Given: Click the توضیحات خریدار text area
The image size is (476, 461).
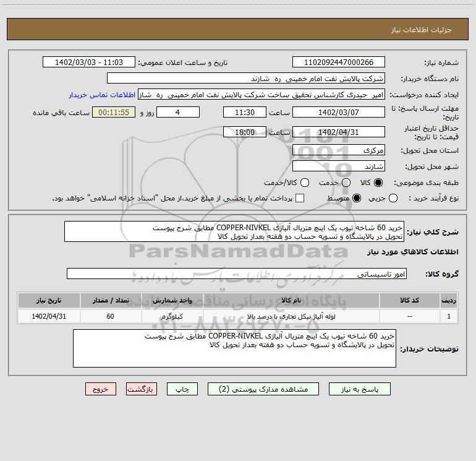Looking at the screenshot, I should click(234, 348).
